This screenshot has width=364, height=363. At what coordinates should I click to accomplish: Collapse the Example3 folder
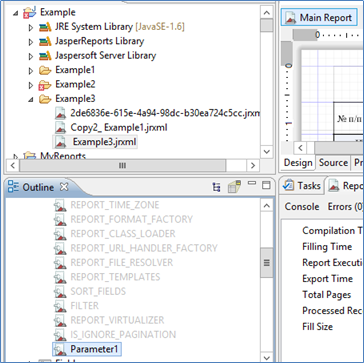(x=31, y=99)
